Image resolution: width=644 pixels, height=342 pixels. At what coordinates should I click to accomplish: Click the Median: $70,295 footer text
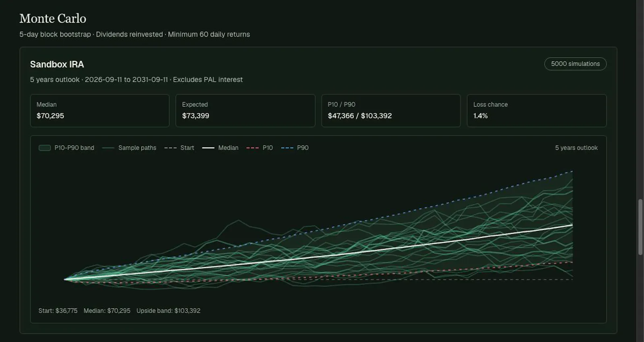[107, 311]
